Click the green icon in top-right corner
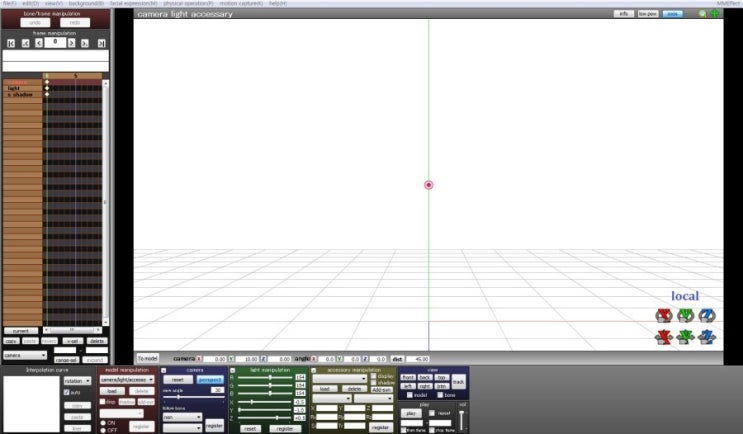Screen dimensions: 743x434 click(x=715, y=14)
